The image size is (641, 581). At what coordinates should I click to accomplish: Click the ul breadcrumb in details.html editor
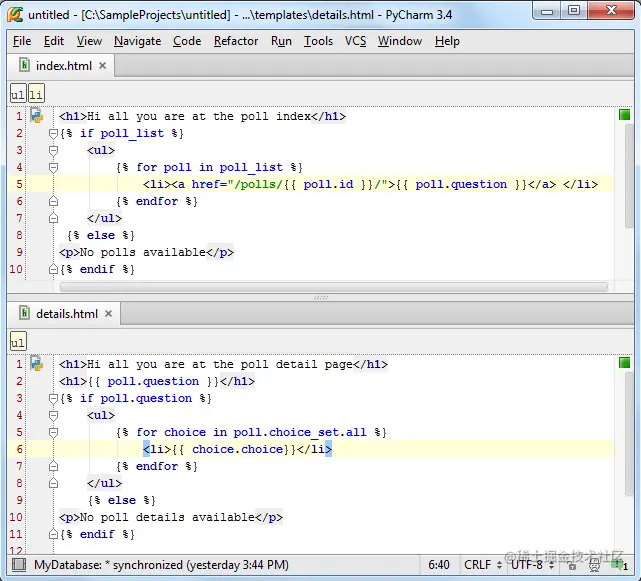pyautogui.click(x=18, y=342)
